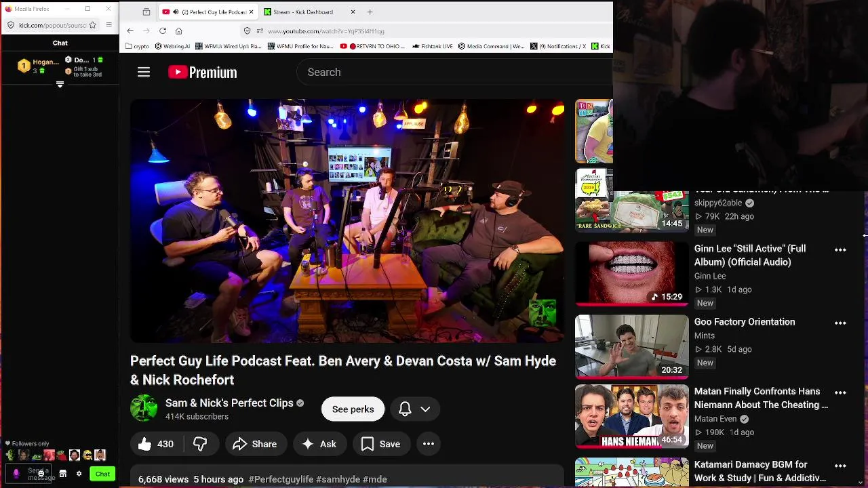Close the Kick Dashboard tab
This screenshot has width=868, height=488.
pos(353,12)
